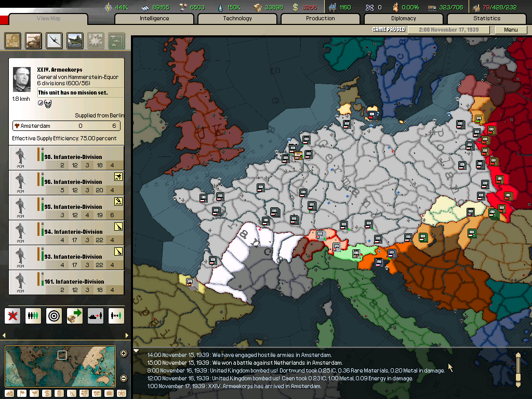The width and height of the screenshot is (532, 399).
Task: Click the tan selected army counter in Amsterdam
Action: 298,156
